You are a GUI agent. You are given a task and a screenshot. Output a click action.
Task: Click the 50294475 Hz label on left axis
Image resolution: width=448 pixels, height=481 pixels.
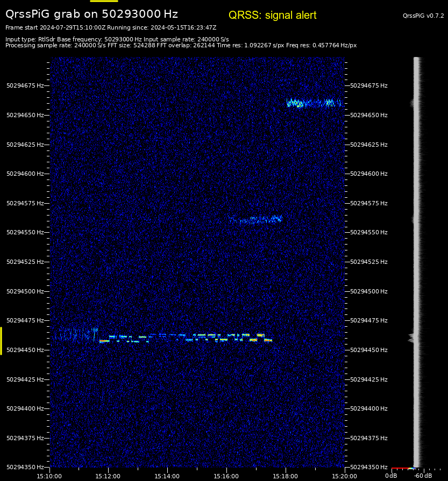(x=25, y=320)
